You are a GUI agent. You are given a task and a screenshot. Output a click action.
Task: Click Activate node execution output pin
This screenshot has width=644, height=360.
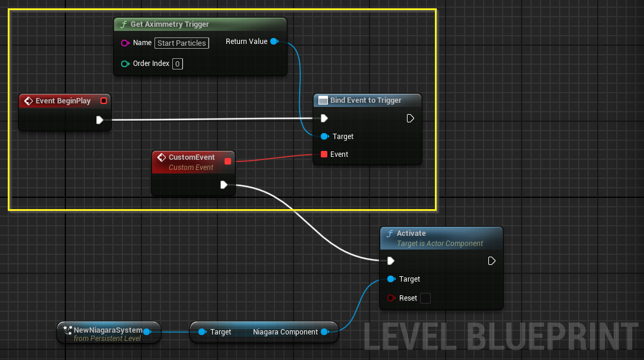click(491, 261)
